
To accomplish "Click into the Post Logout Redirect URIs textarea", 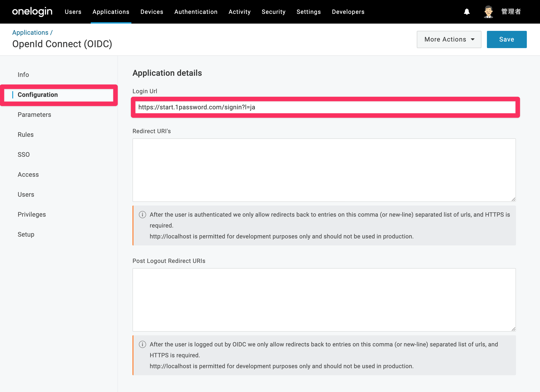I will point(324,300).
